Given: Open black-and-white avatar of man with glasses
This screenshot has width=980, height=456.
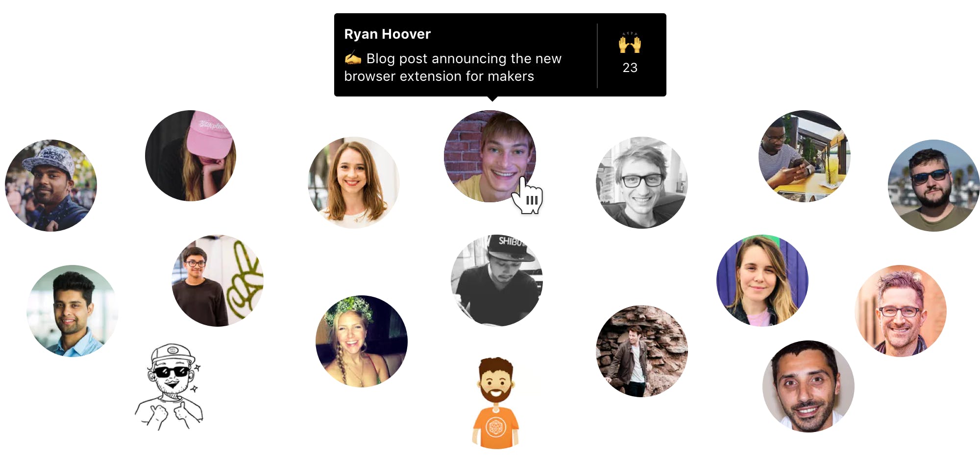Looking at the screenshot, I should coord(641,182).
